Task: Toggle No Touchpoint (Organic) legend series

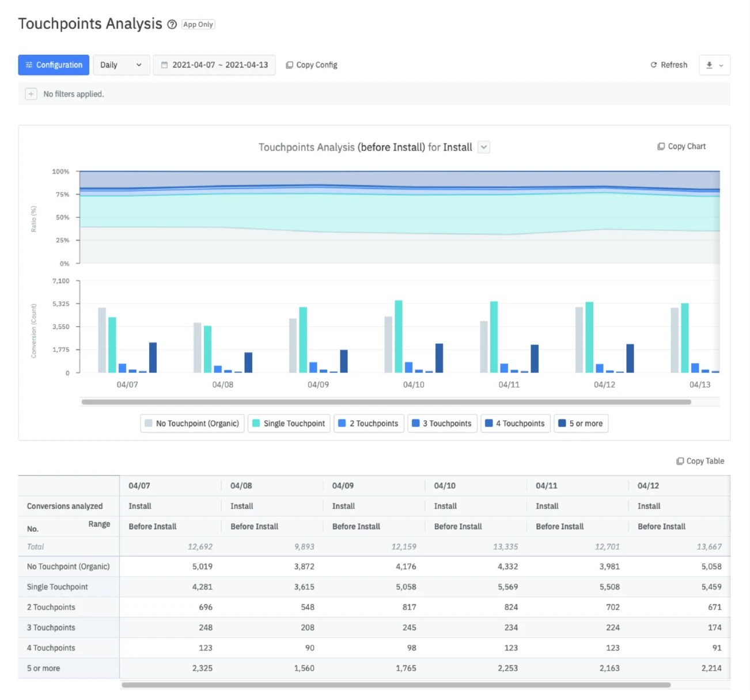Action: click(192, 424)
